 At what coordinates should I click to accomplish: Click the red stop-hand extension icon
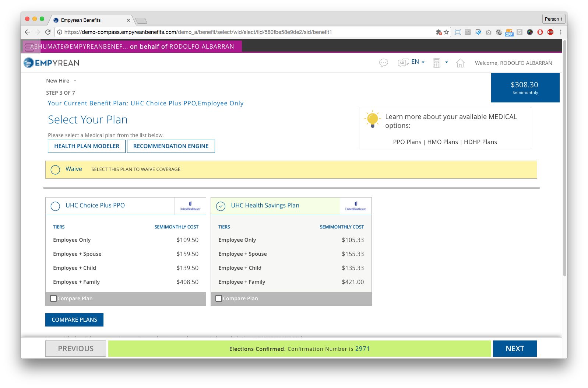540,32
